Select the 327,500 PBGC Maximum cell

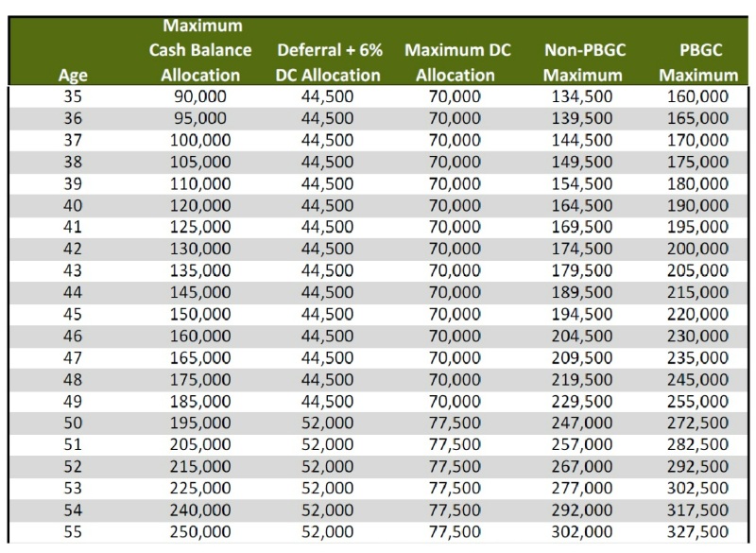click(x=698, y=531)
